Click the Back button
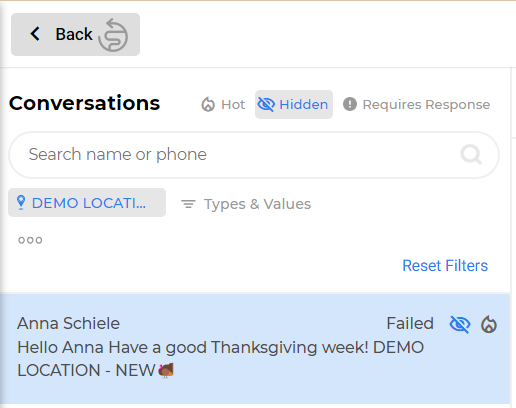 point(75,34)
